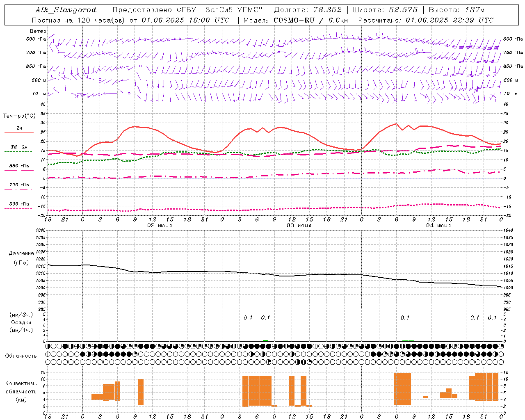Click the 'Облачность' cloud cover label
This screenshot has width=525, height=420.
(x=21, y=356)
